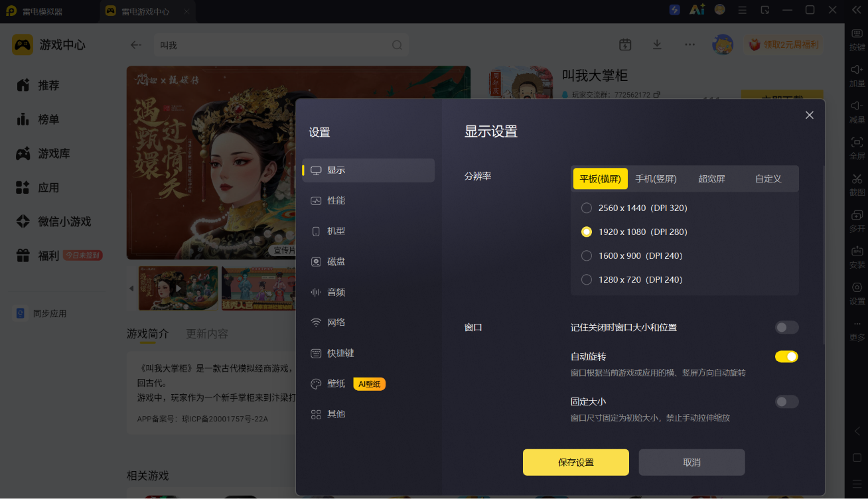Open 性能 settings category

tap(368, 200)
